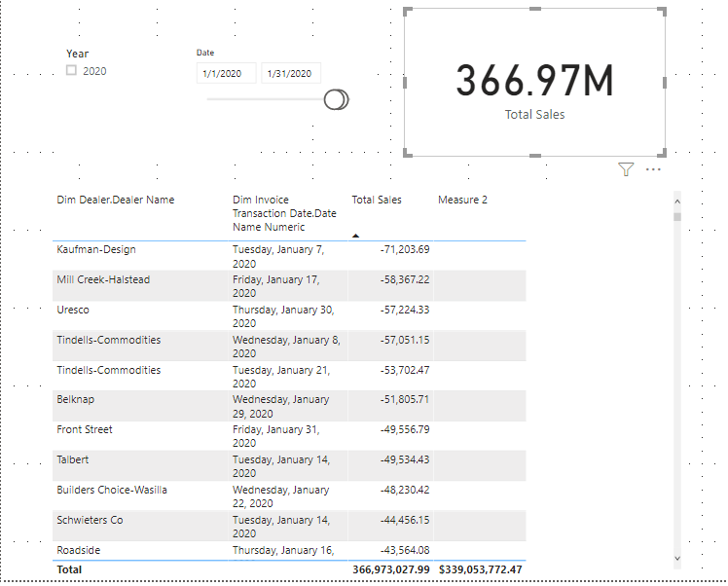Sort by Dim Dealer.Dealer Name column header
The image size is (728, 586).
pyautogui.click(x=116, y=200)
